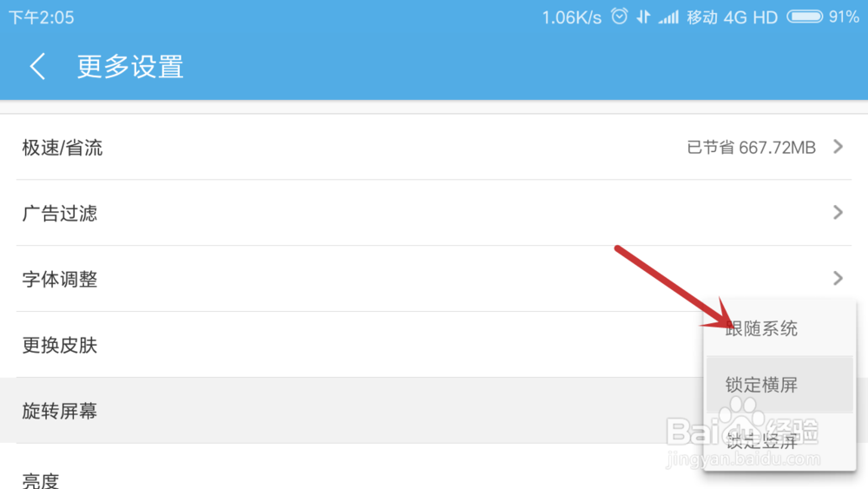
Task: Expand the 字体调整 chevron
Action: 838,278
